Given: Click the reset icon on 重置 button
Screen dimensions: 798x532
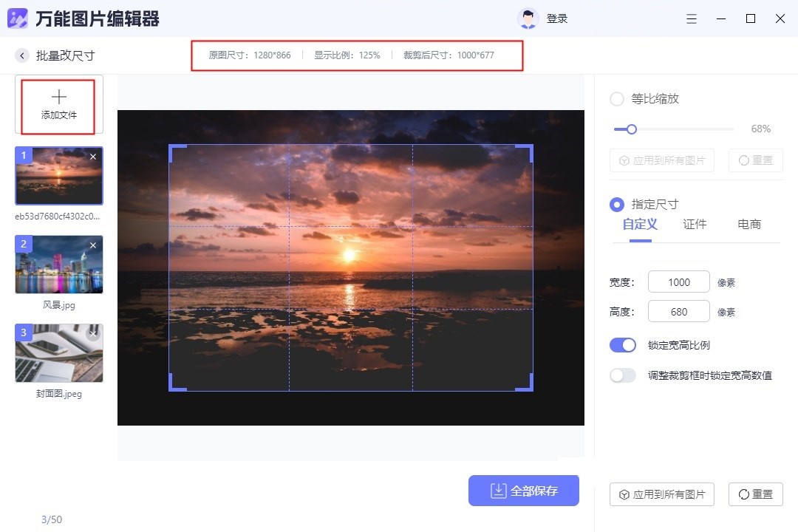Looking at the screenshot, I should [x=742, y=494].
